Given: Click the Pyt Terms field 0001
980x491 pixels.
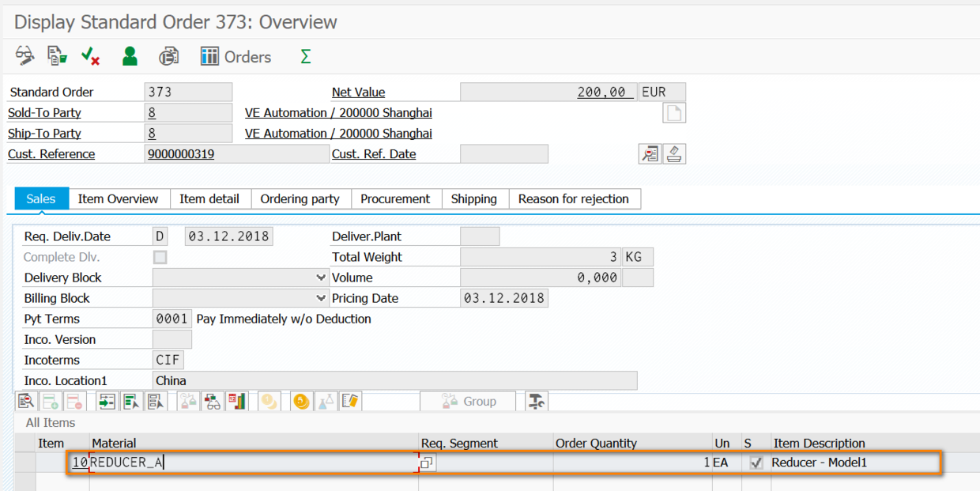Looking at the screenshot, I should click(x=172, y=319).
